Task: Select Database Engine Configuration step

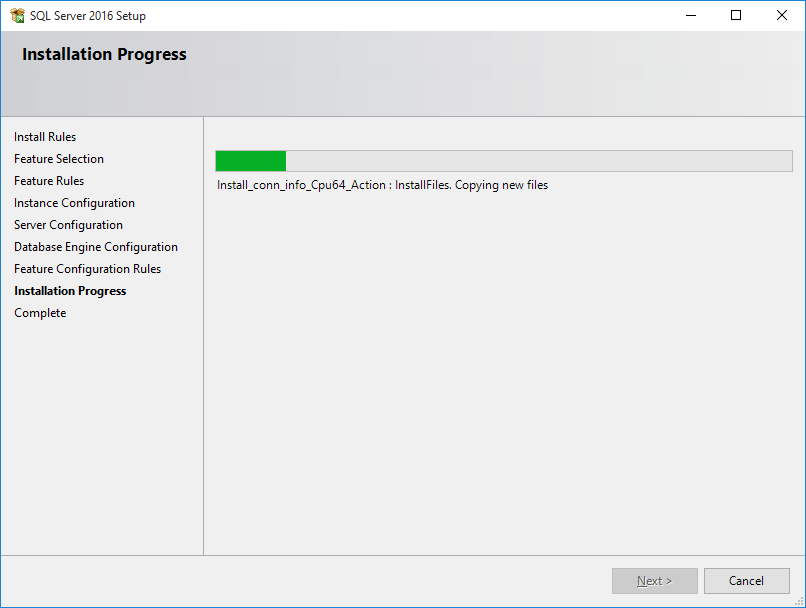Action: click(x=95, y=246)
